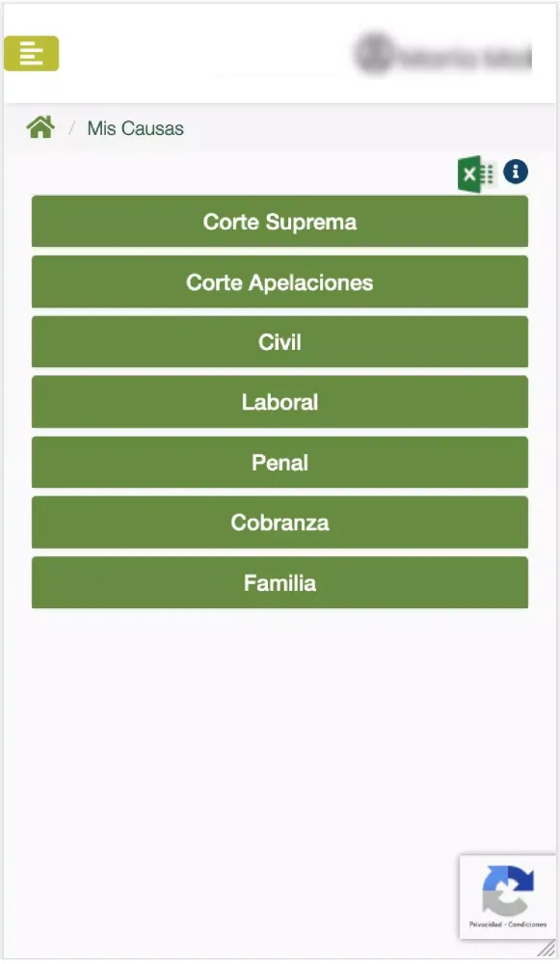Open the Familia causes list

pos(280,582)
